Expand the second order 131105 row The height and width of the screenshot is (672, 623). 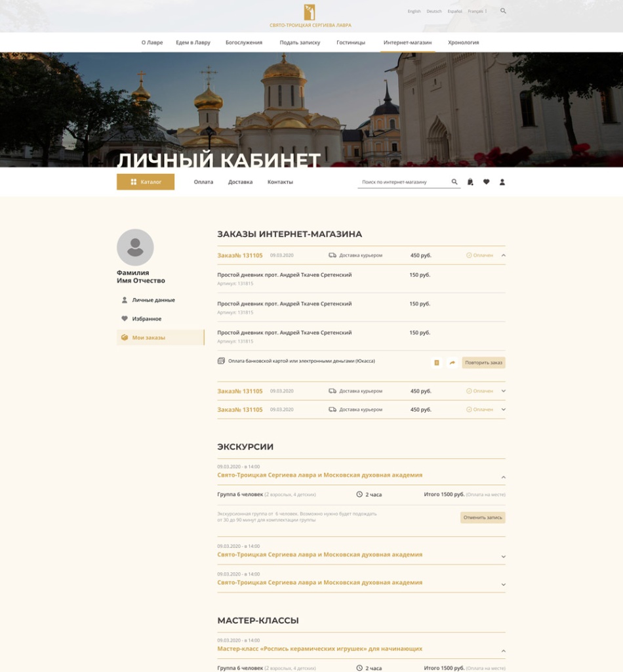(504, 391)
